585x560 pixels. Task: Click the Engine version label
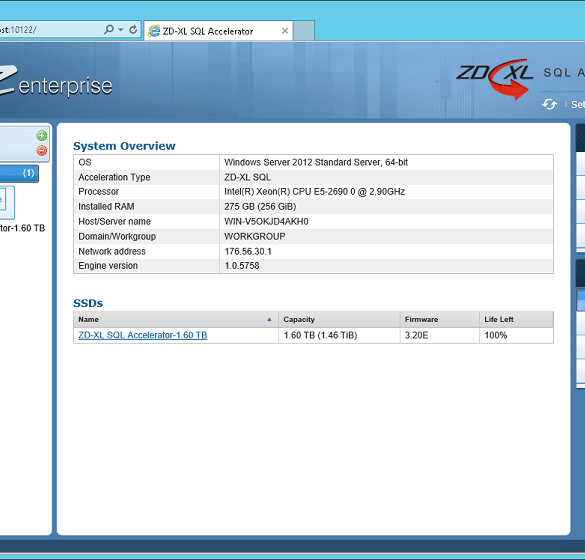108,266
